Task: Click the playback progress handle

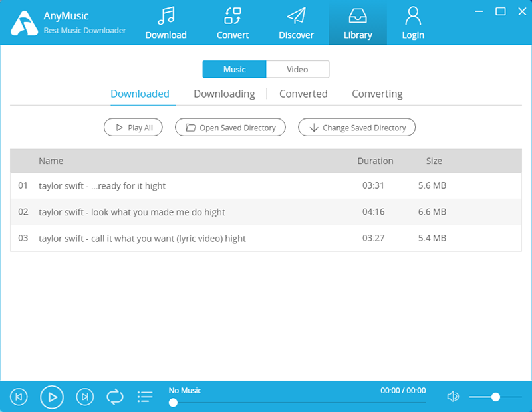Action: pos(173,403)
